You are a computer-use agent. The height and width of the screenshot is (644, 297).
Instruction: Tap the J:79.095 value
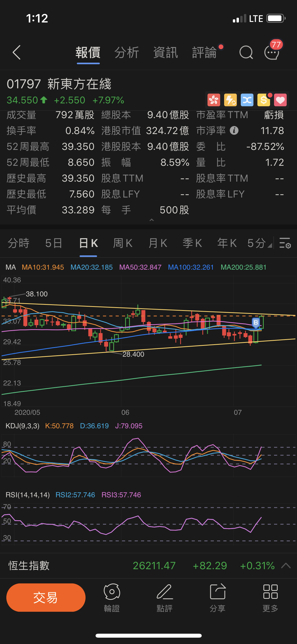[x=129, y=426]
